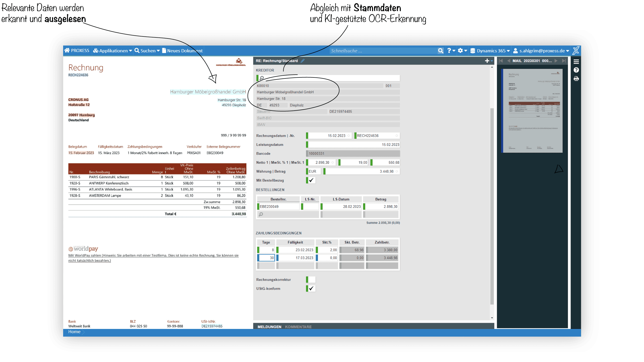
Task: Go to next document arrow
Action: click(556, 61)
